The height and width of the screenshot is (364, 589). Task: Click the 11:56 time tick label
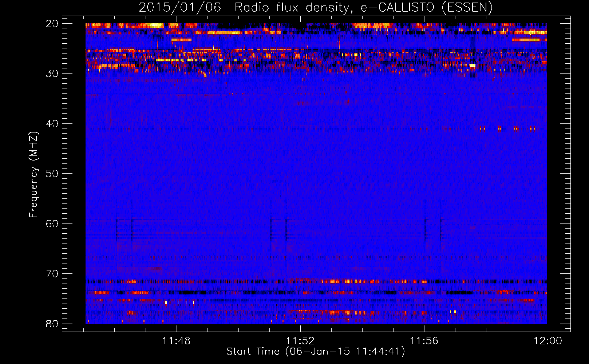click(424, 341)
